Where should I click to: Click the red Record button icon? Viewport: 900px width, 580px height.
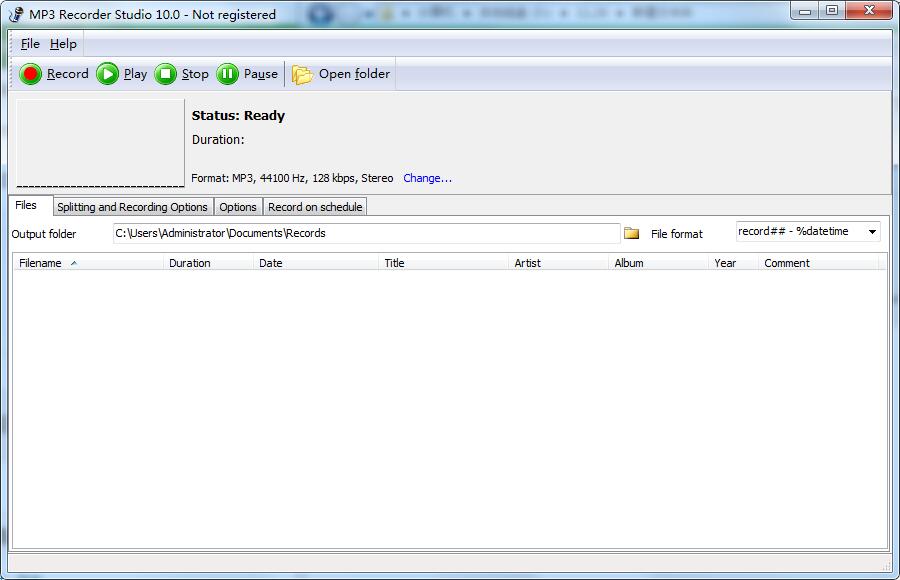(31, 74)
